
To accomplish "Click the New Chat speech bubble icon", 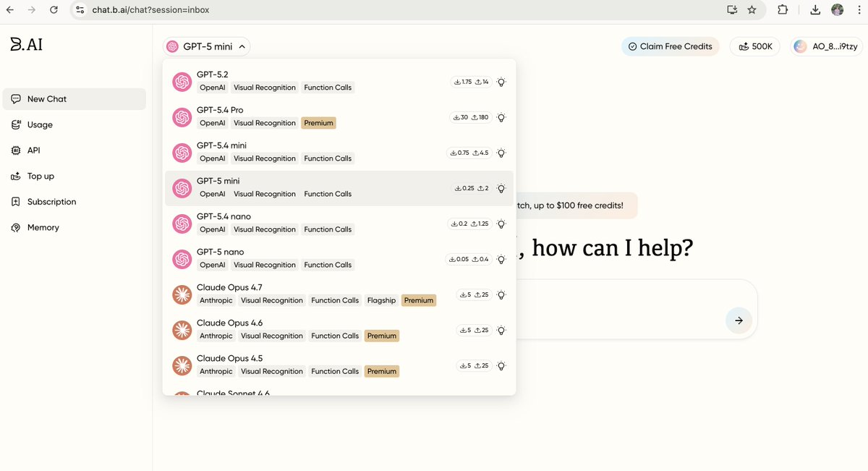I will click(x=16, y=99).
